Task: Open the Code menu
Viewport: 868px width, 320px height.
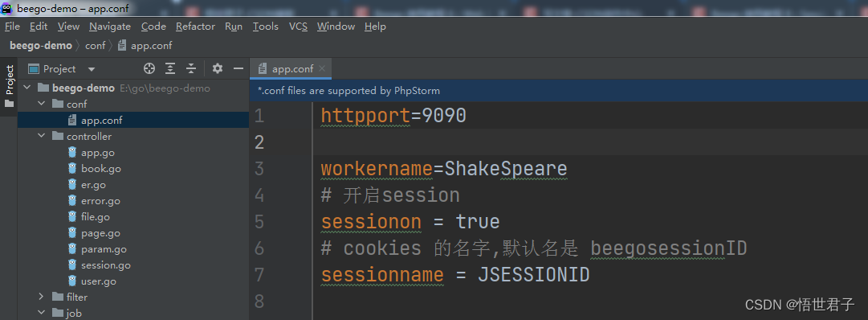Action: 153,26
